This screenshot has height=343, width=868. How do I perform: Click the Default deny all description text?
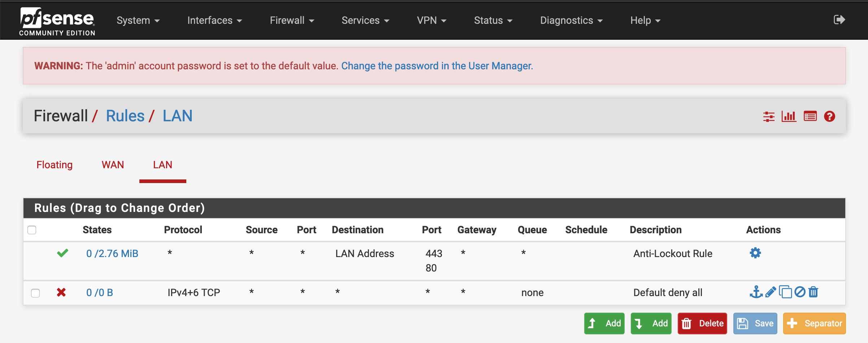[x=668, y=292]
